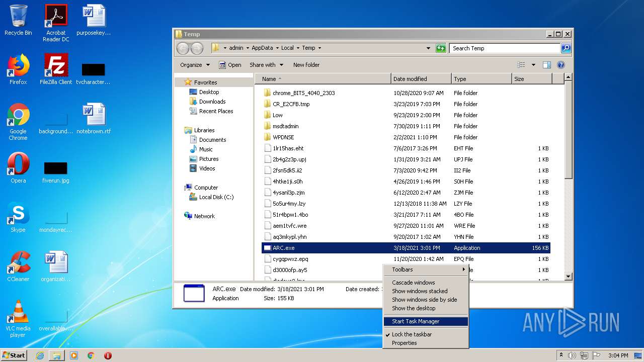Click Opera icon in taskbar
This screenshot has width=644, height=362.
point(108,355)
